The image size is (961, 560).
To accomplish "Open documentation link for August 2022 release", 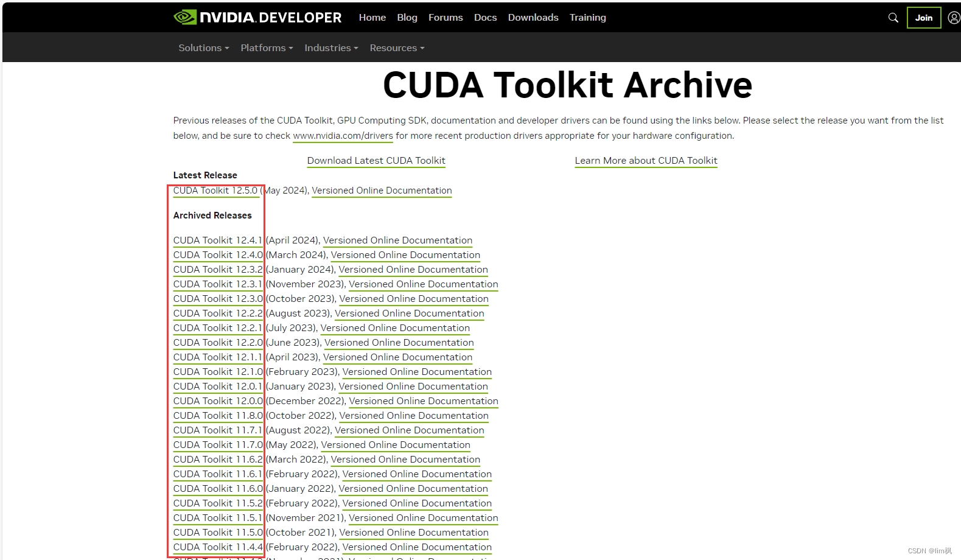I will pos(409,430).
